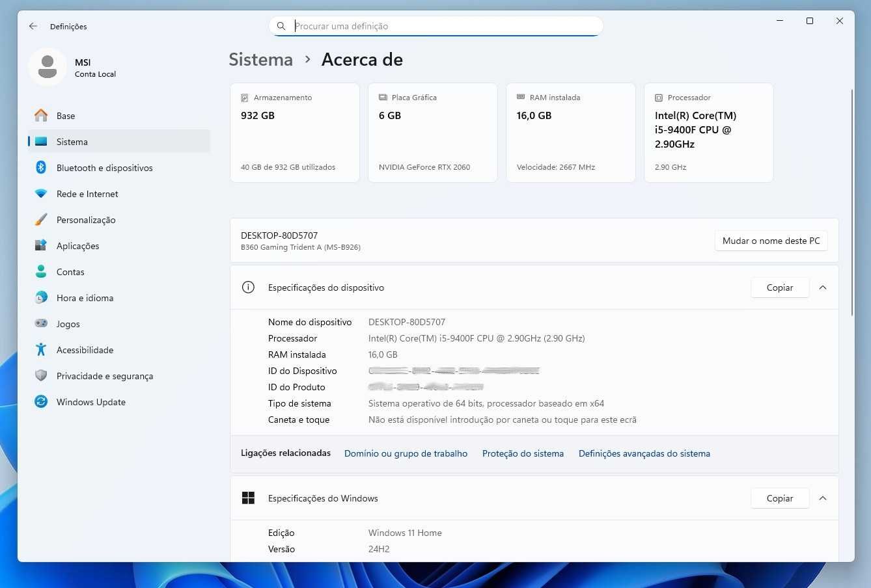Click the Aplicações icon in sidebar

[41, 246]
